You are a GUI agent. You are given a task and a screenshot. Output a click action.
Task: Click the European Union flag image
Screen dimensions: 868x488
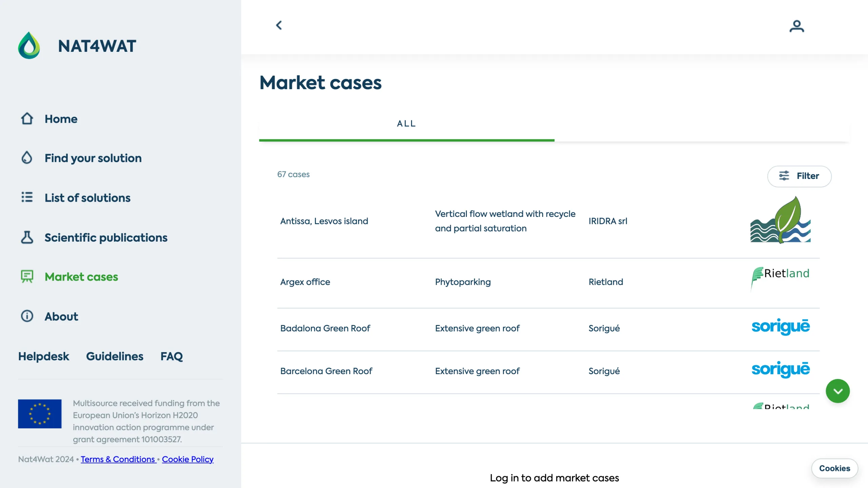[x=40, y=414]
